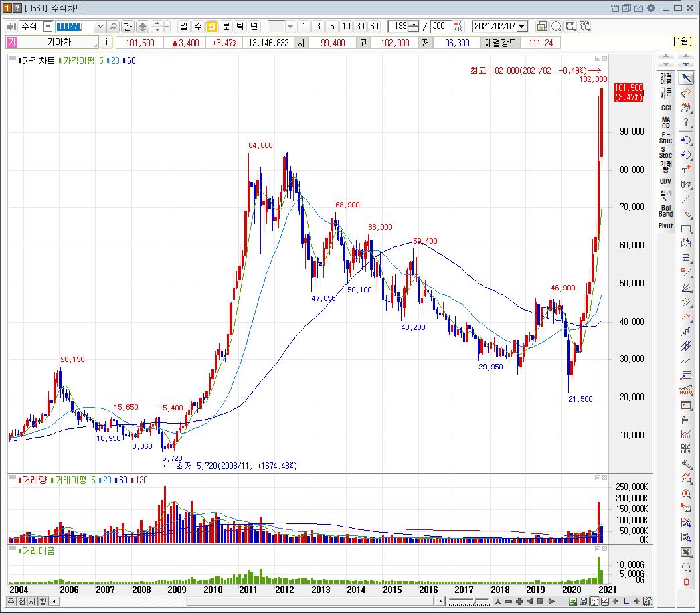Click the erase-all drawings tool
The height and width of the screenshot is (613, 700).
point(686,108)
